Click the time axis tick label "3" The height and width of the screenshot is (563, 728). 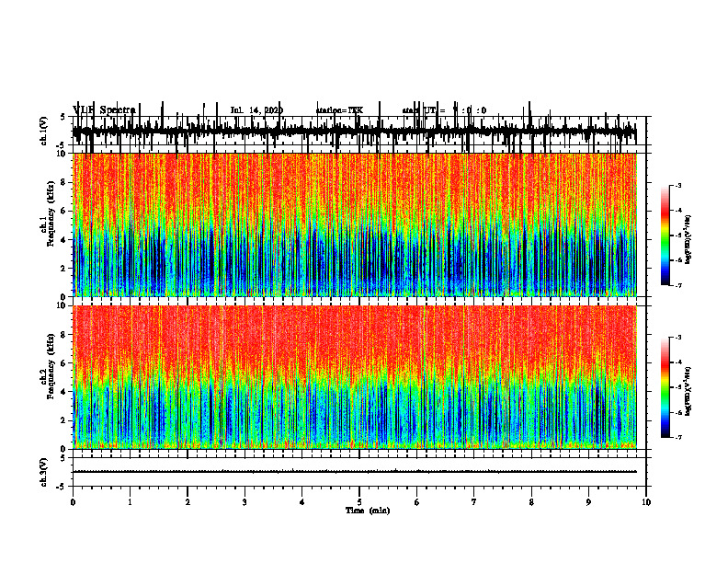tap(245, 502)
